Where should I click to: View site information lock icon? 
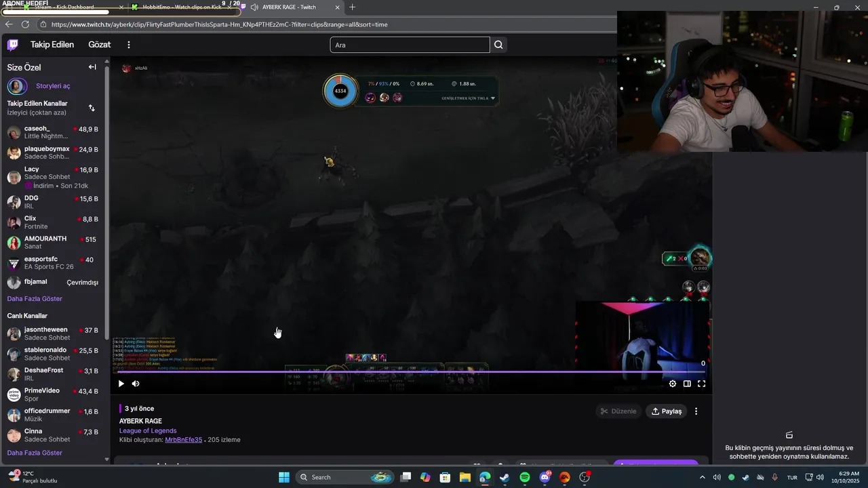click(x=43, y=24)
